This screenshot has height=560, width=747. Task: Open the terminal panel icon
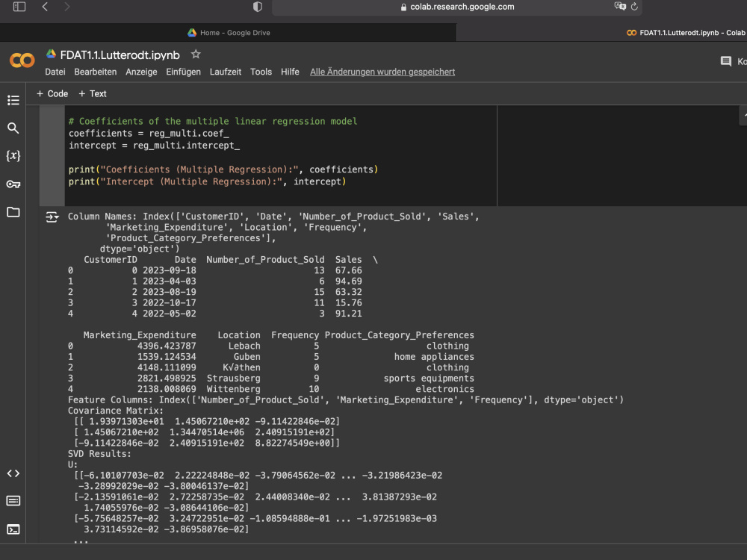tap(13, 529)
